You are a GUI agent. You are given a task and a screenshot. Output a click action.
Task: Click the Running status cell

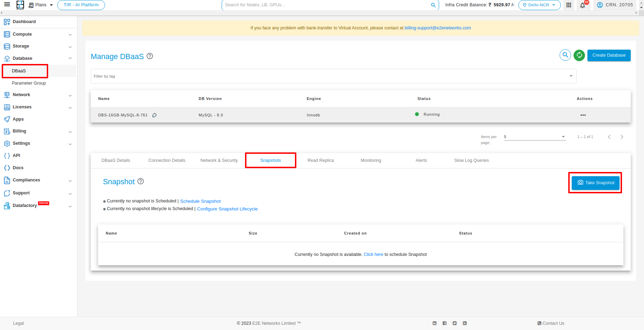pos(428,114)
